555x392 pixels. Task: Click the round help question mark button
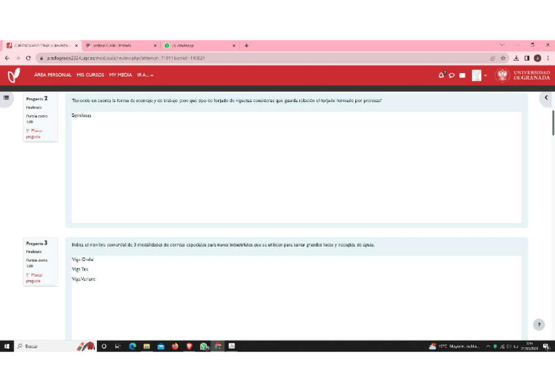[x=539, y=325]
